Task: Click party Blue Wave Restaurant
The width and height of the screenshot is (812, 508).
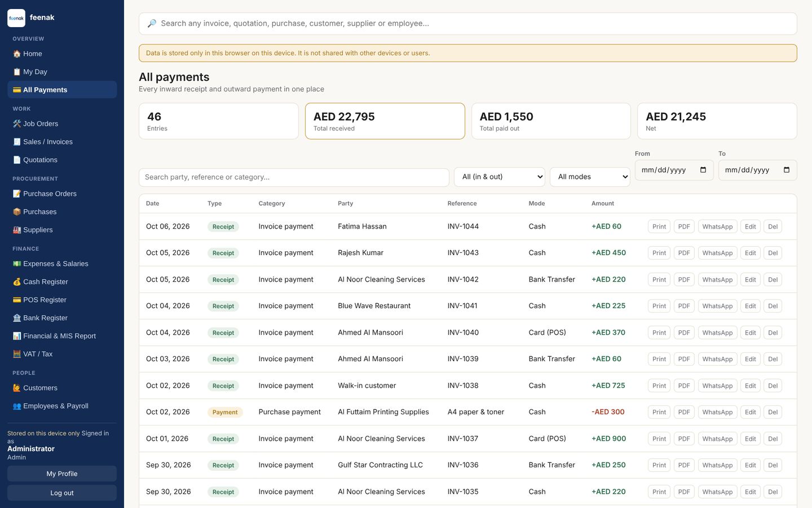Action: 374,306
